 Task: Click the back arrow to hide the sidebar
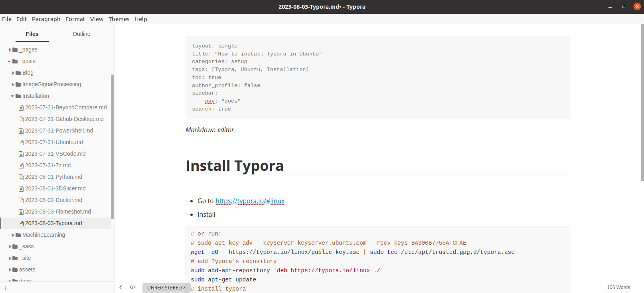click(x=121, y=287)
